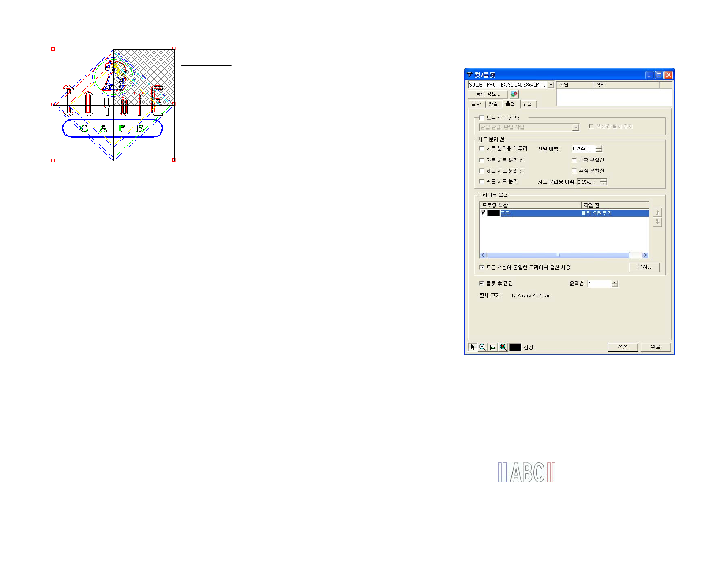Move color up with the up arrow
Image resolution: width=728 pixels, height=563 pixels.
[657, 212]
